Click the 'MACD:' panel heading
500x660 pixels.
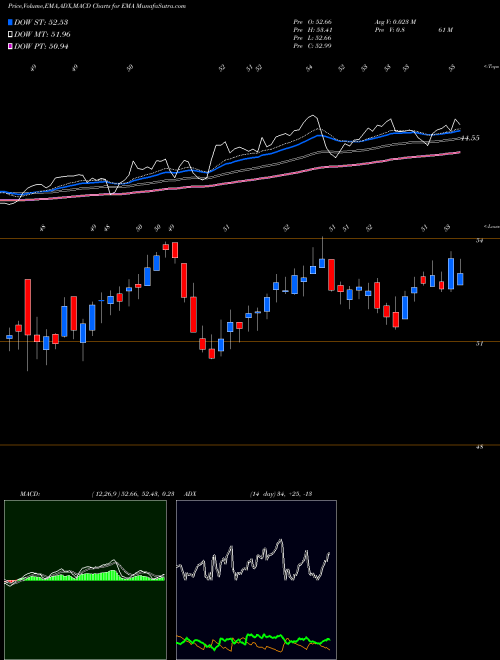pyautogui.click(x=29, y=494)
